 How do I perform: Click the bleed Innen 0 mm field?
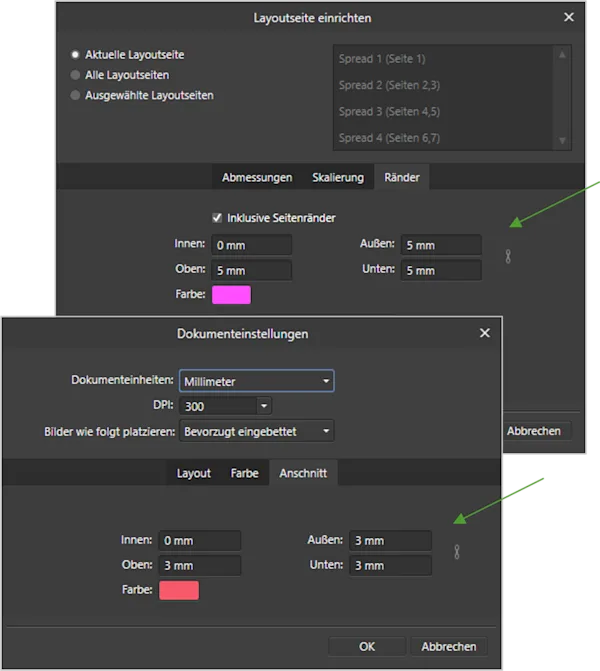tap(200, 540)
